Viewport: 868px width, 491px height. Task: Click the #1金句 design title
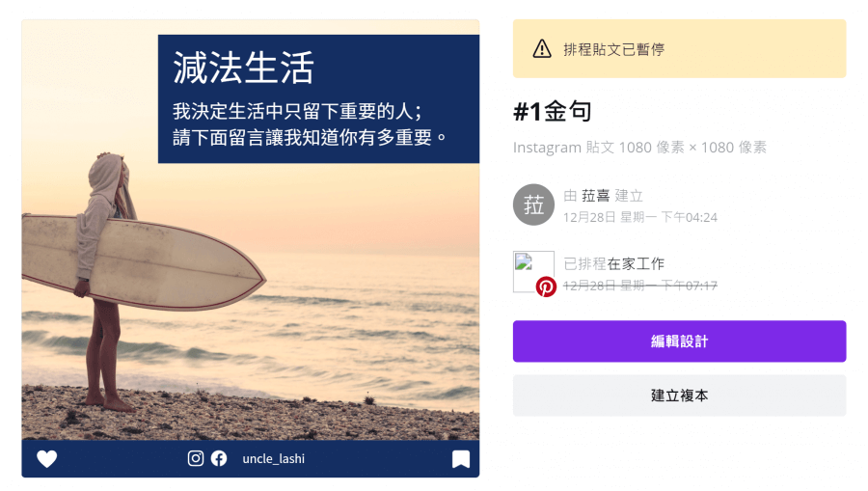(x=552, y=111)
